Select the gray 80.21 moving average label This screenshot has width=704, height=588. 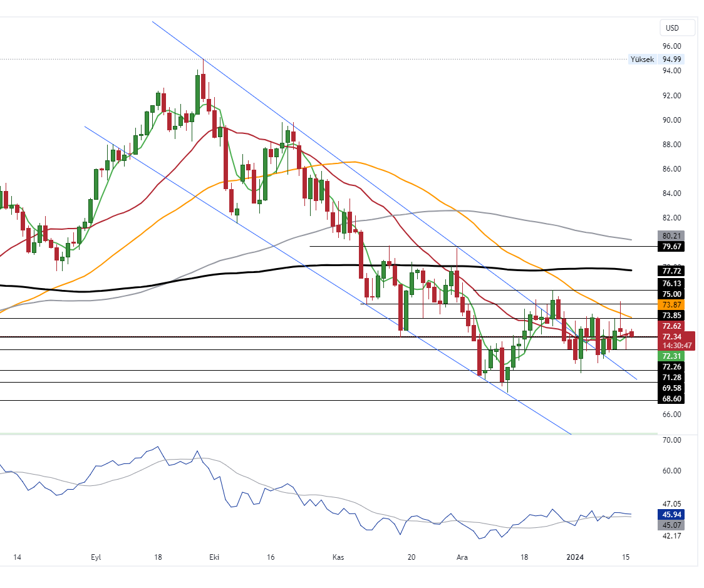click(671, 236)
